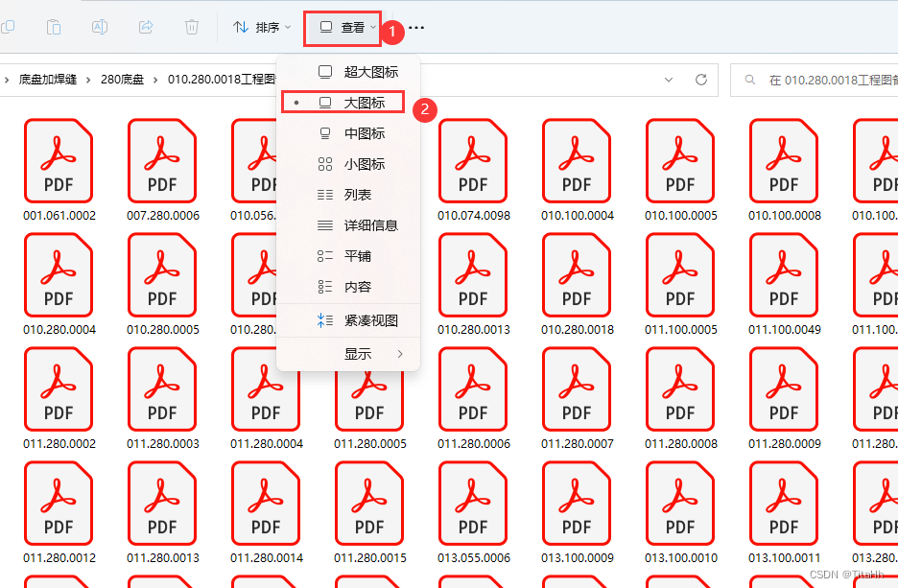Click the 010.280.0018工程图 breadcrumb

pyautogui.click(x=222, y=80)
